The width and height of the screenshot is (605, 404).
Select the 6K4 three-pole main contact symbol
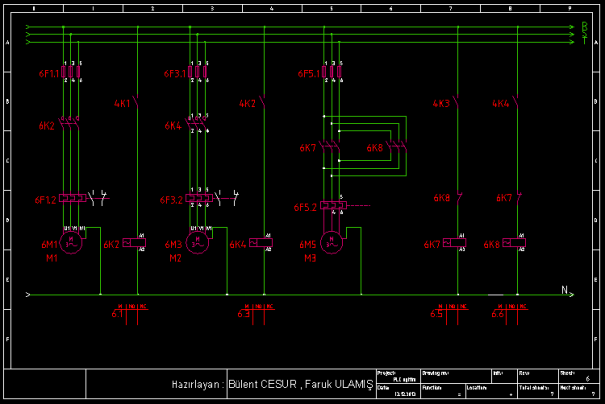196,123
